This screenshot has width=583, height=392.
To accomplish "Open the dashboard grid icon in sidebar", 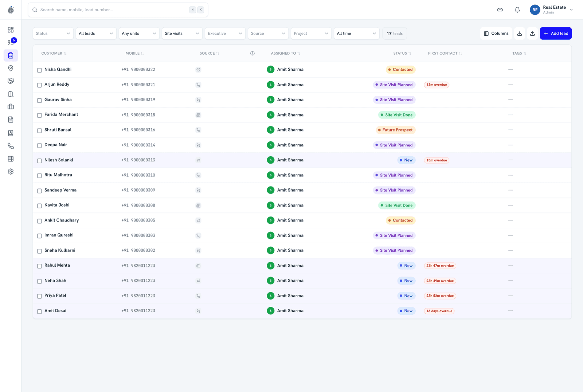I will pyautogui.click(x=11, y=30).
